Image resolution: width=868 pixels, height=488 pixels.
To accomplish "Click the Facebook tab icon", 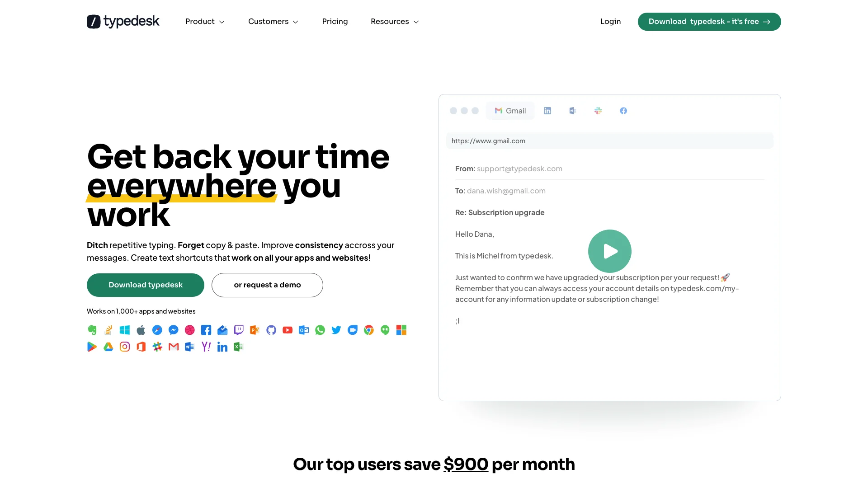I will (x=623, y=110).
